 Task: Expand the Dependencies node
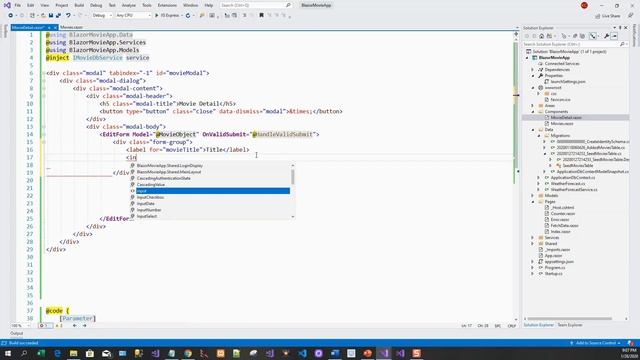[x=533, y=70]
